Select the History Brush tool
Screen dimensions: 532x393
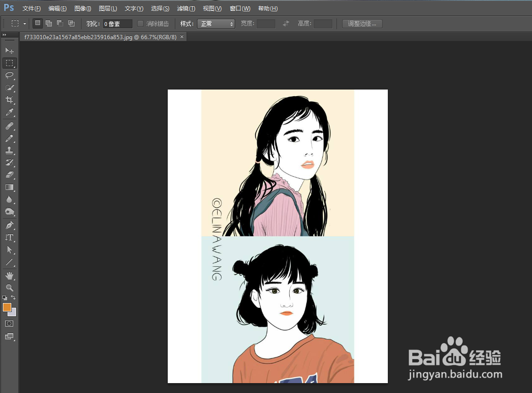9,163
